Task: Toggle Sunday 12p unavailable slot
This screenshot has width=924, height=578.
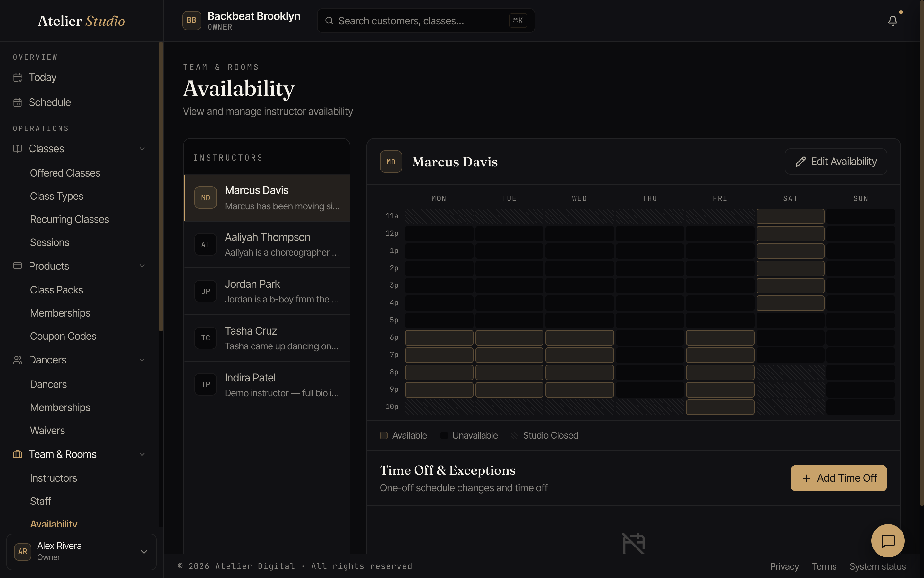Action: (x=860, y=233)
